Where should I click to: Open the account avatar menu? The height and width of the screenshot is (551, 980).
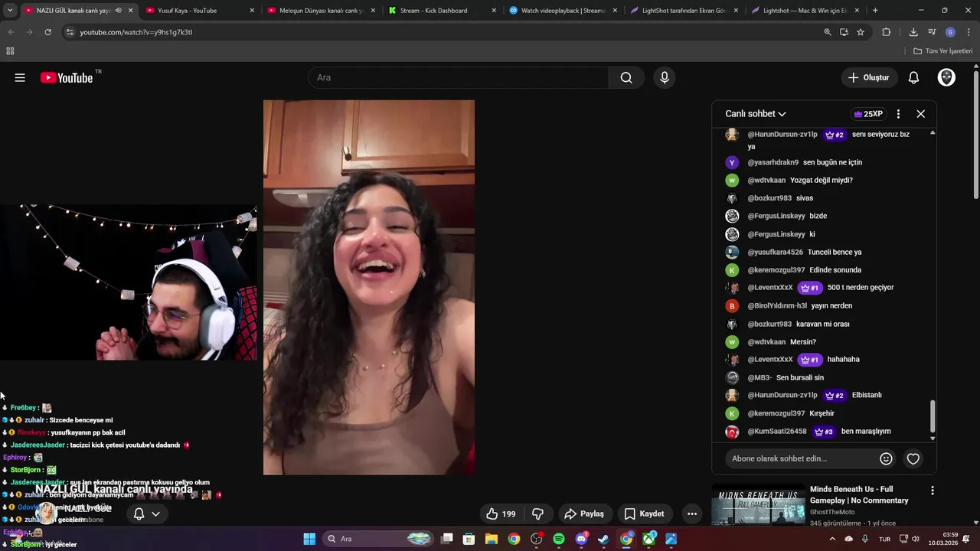946,77
